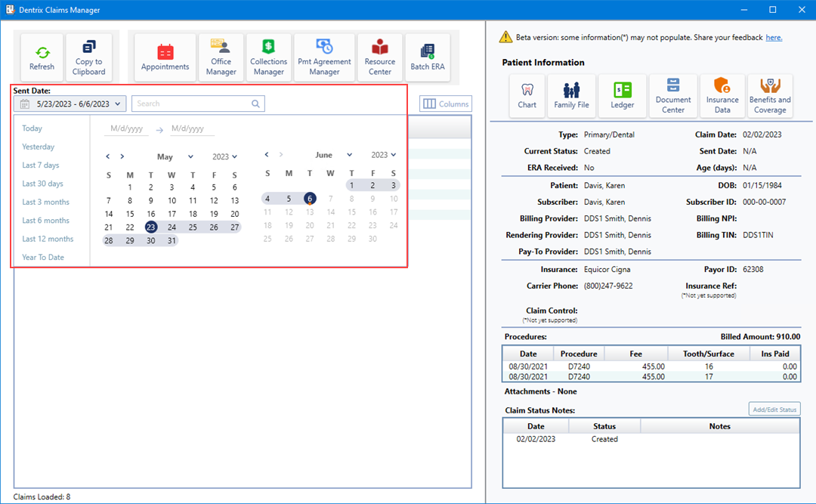
Task: Copy claims list to clipboard
Action: (x=88, y=57)
